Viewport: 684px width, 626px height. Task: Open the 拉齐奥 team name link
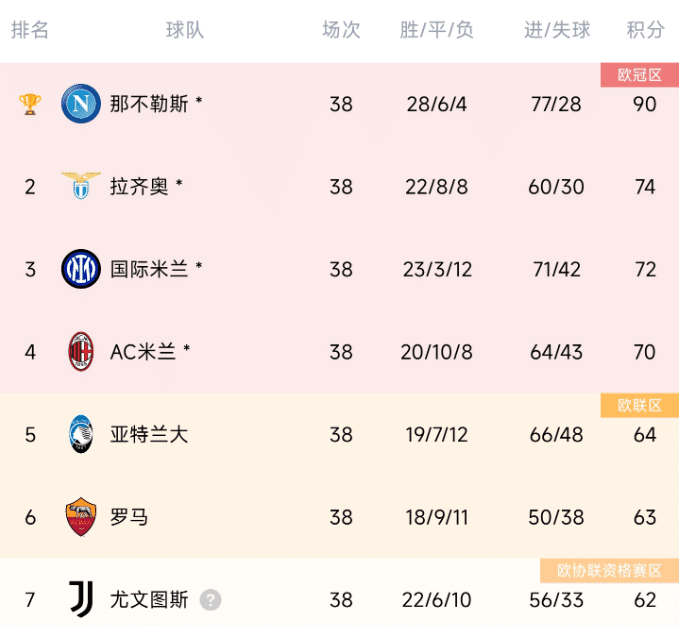point(139,186)
